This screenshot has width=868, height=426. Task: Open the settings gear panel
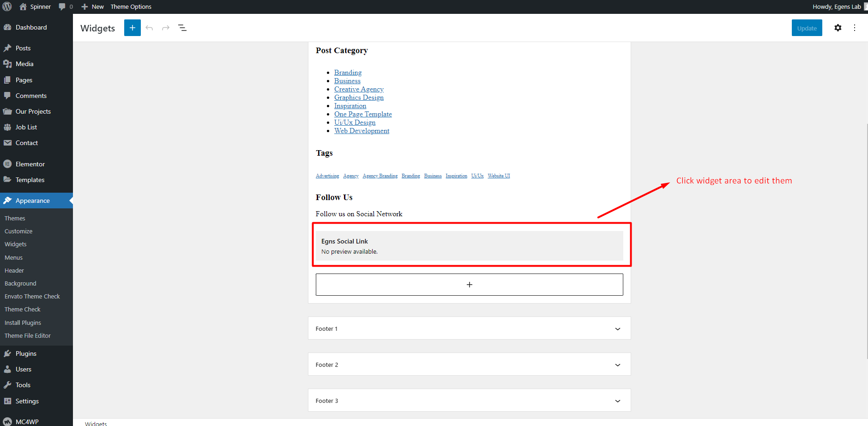(x=838, y=28)
